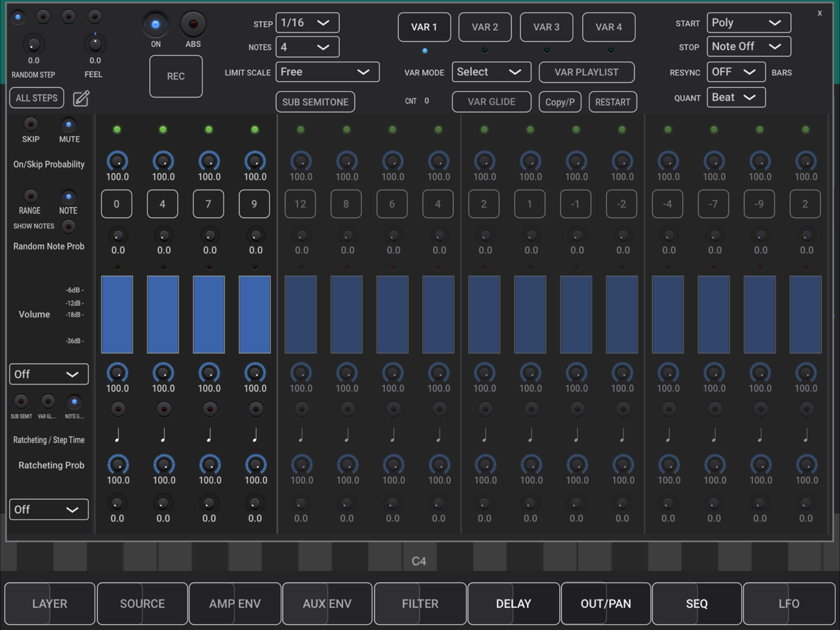Toggle the MUTE switch

[x=68, y=124]
